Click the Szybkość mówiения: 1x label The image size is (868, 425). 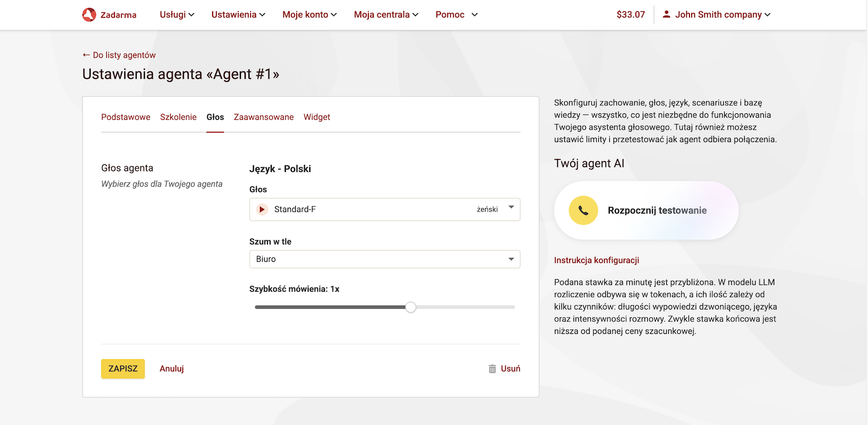click(x=294, y=289)
